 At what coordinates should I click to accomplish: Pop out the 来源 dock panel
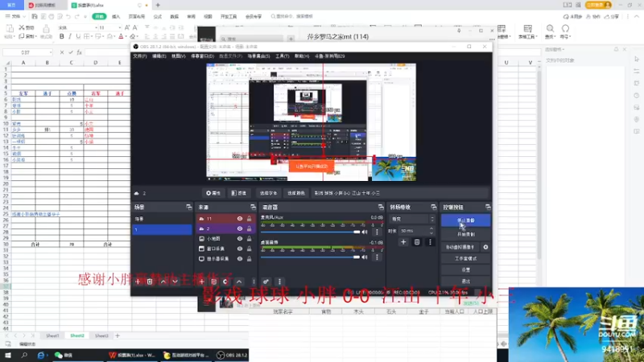[253, 208]
